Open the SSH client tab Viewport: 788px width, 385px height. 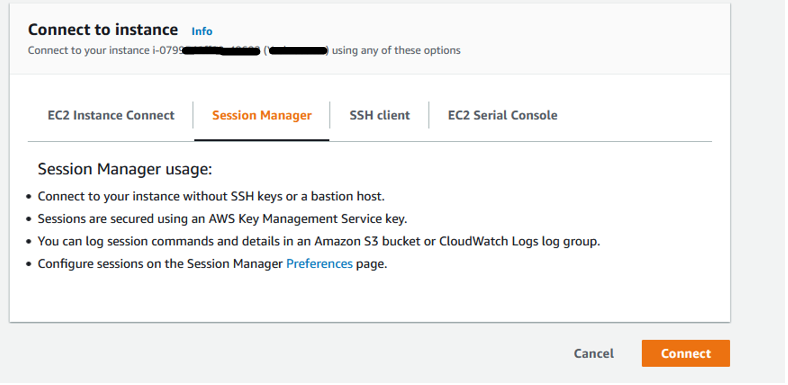coord(379,115)
